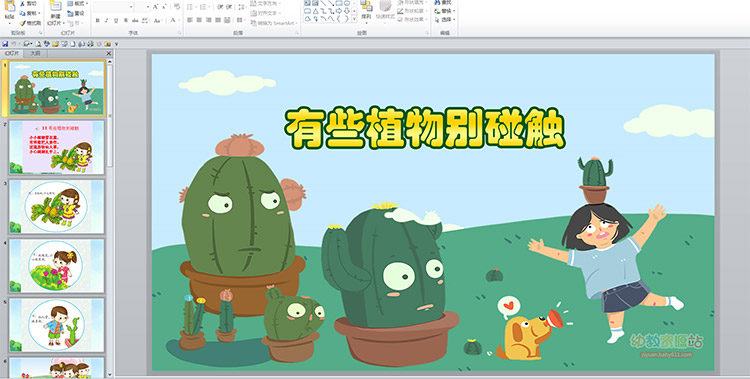Toggle center text alignment
Image resolution: width=750 pixels, height=379 pixels.
(x=199, y=20)
